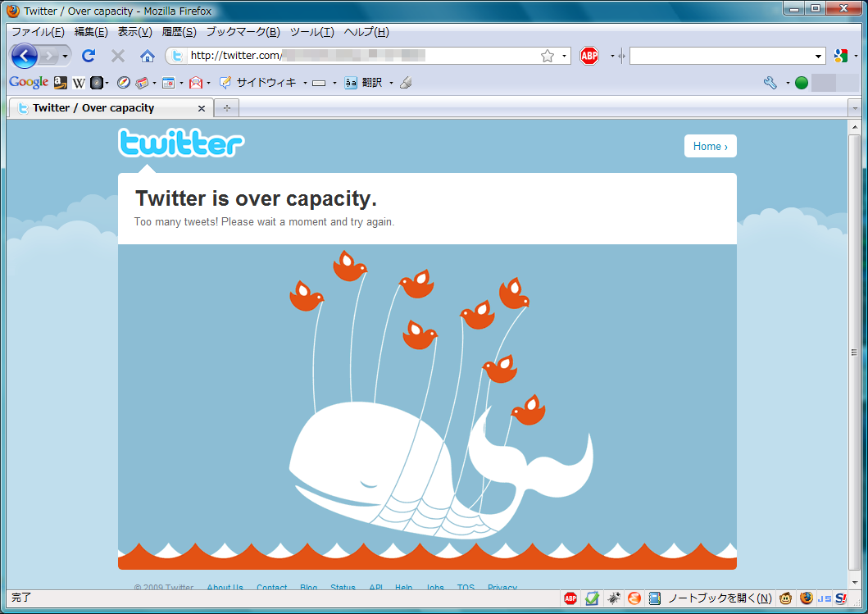The width and height of the screenshot is (868, 614).
Task: Click the Adblock Plus toolbar icon
Action: [589, 56]
